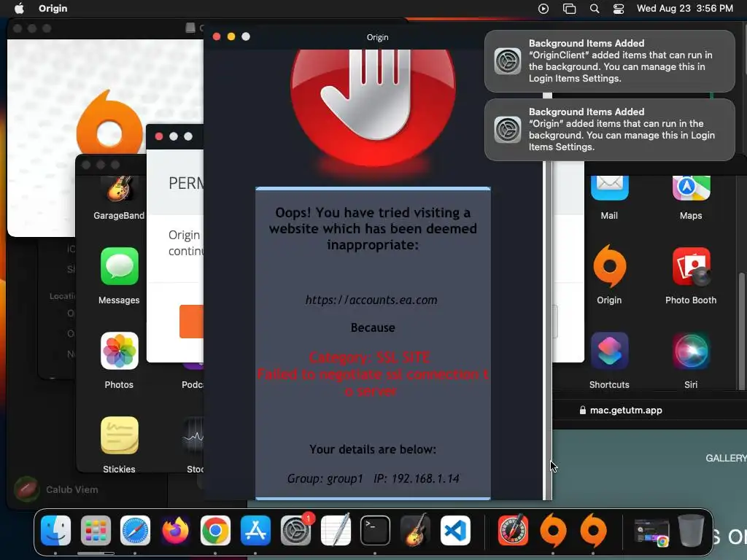
Task: Click the play status icon in menu bar
Action: (x=543, y=9)
